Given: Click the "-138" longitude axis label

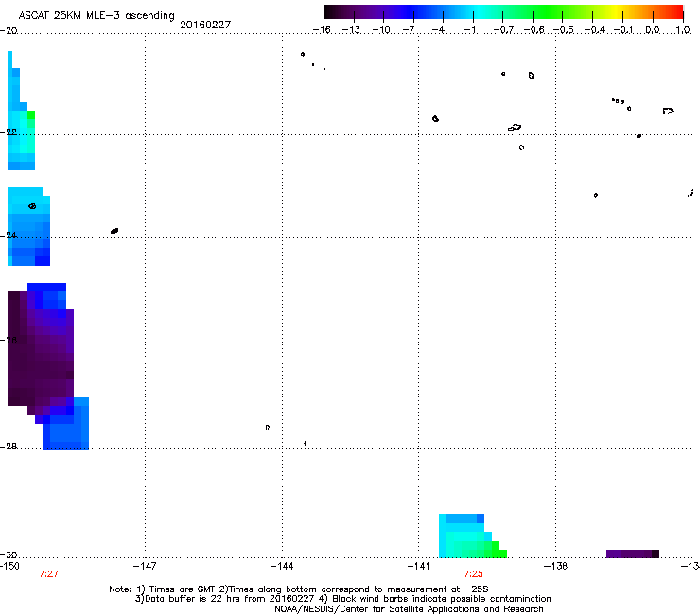Looking at the screenshot, I should [556, 566].
